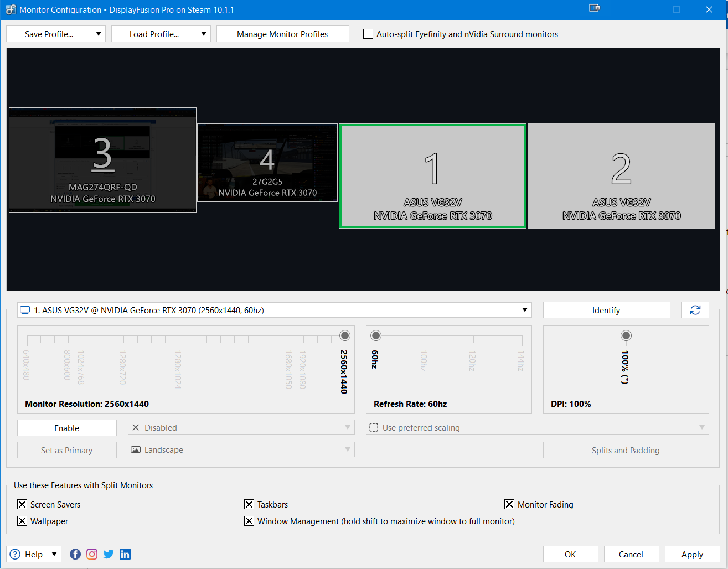The image size is (728, 569).
Task: Disable the Monitor Fading checkbox
Action: click(509, 504)
